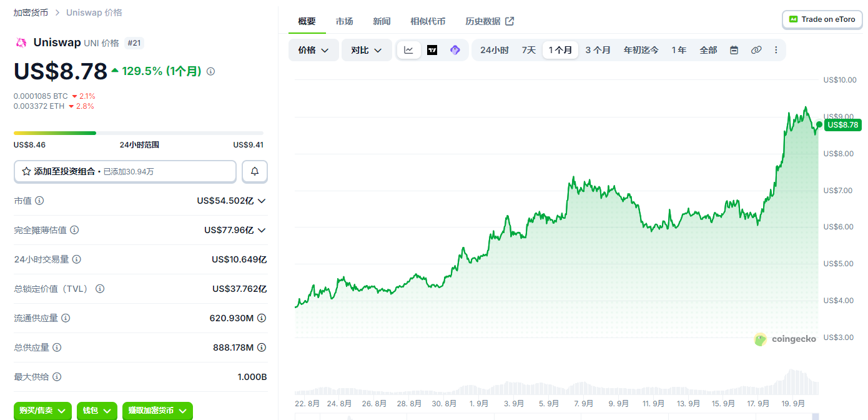The width and height of the screenshot is (868, 420).
Task: Open the calendar date range picker
Action: (x=734, y=50)
